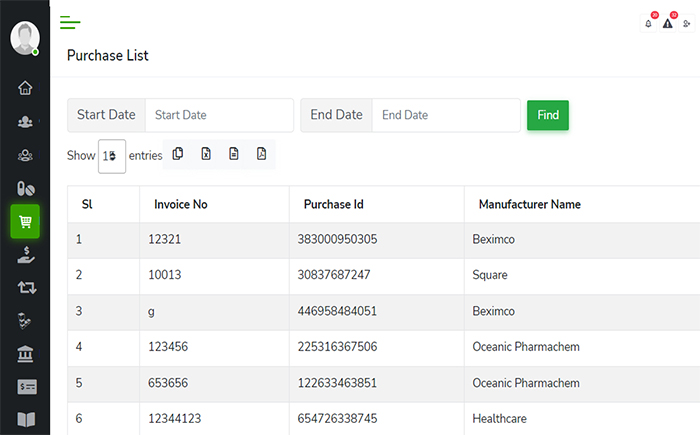Open the medicine pills sidebar icon

(x=25, y=188)
